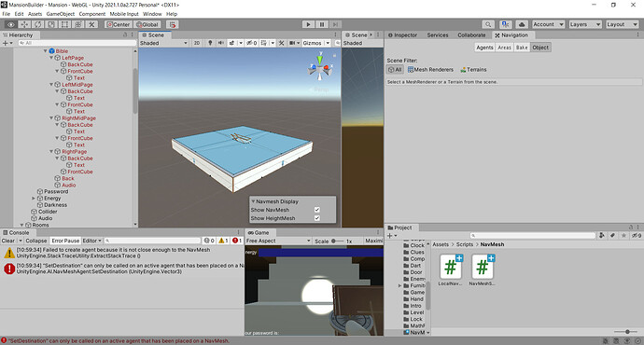Toggle scene lighting bulb icon
Image resolution: width=644 pixels, height=345 pixels.
210,43
